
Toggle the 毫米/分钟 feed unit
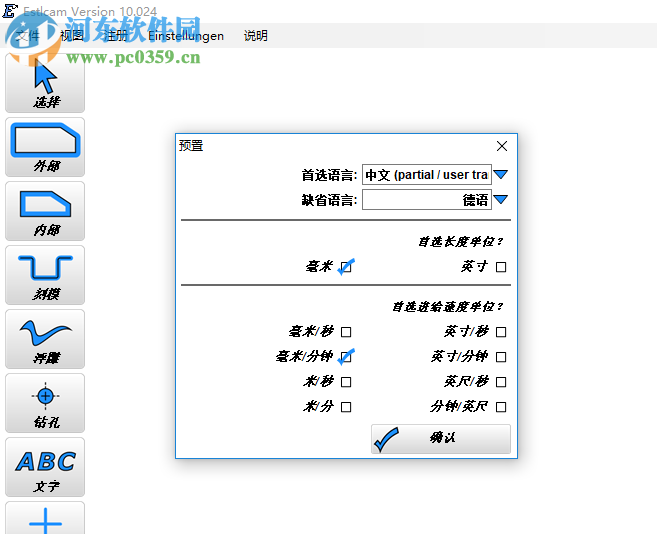[x=346, y=357]
